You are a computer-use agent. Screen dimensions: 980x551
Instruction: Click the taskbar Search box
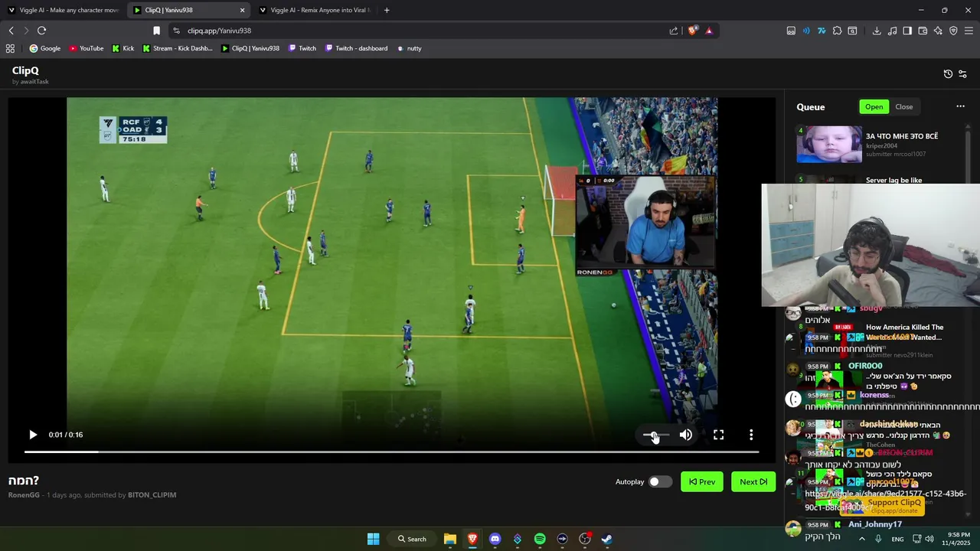click(412, 539)
